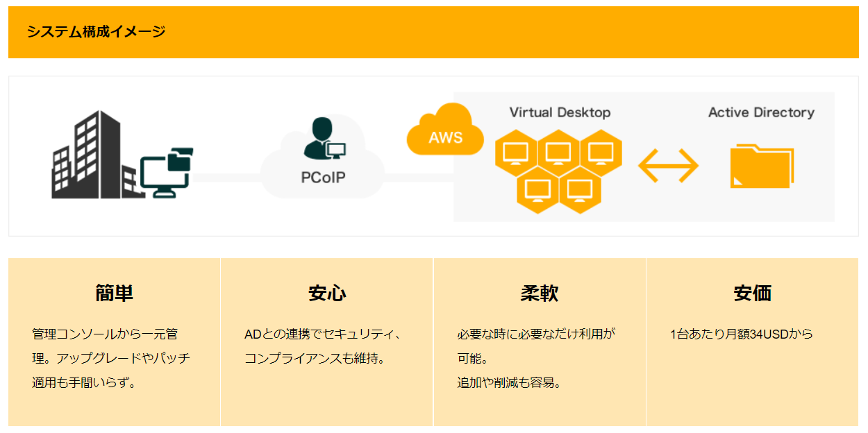Viewport: 868px width, 433px height.
Task: Click the Active Directory label
Action: coord(761,112)
